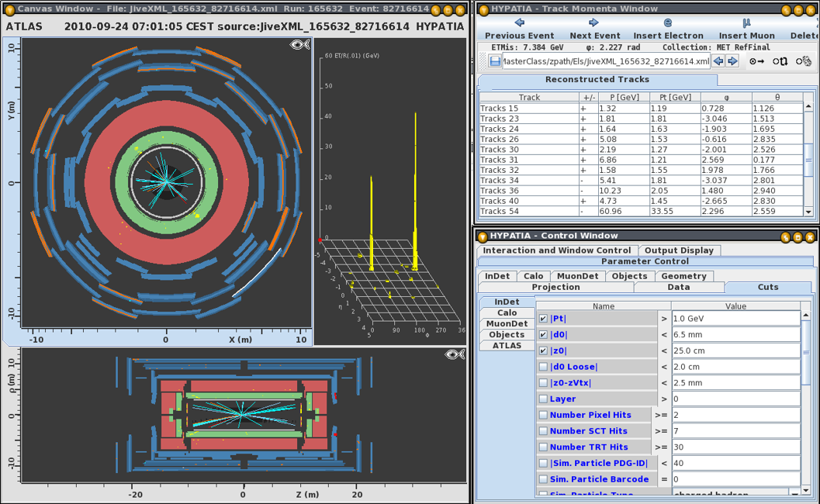Viewport: 820px width, 504px height.
Task: Go to Previous Event arrow icon
Action: 519,23
